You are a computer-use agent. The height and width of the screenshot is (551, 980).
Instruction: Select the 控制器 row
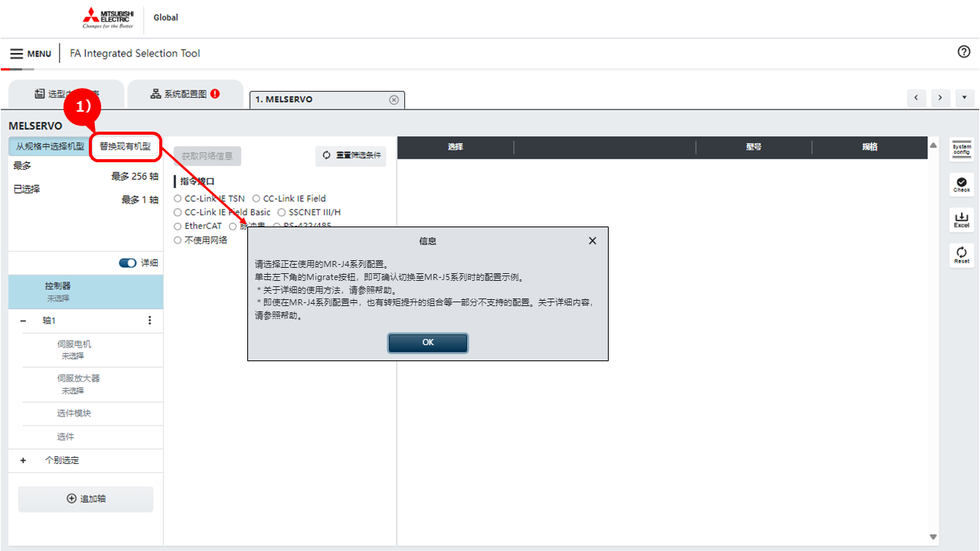pyautogui.click(x=86, y=292)
